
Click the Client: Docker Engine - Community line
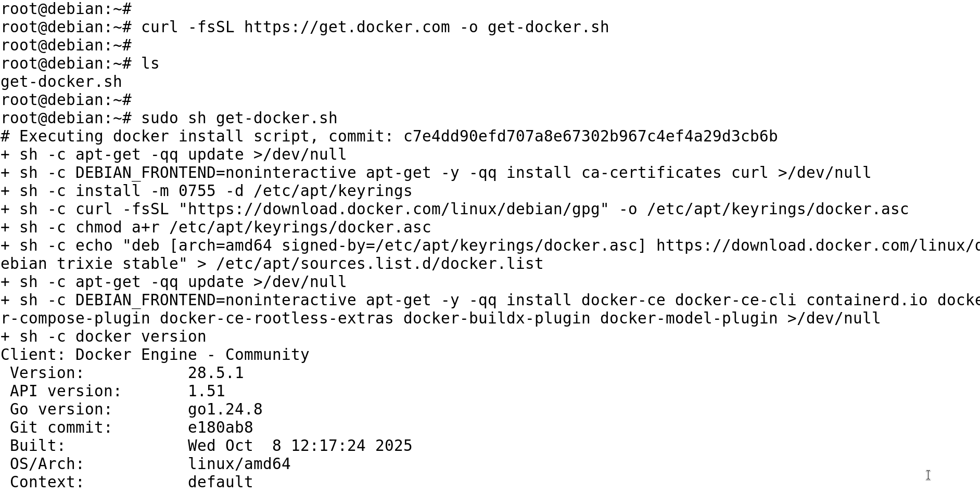coord(155,355)
